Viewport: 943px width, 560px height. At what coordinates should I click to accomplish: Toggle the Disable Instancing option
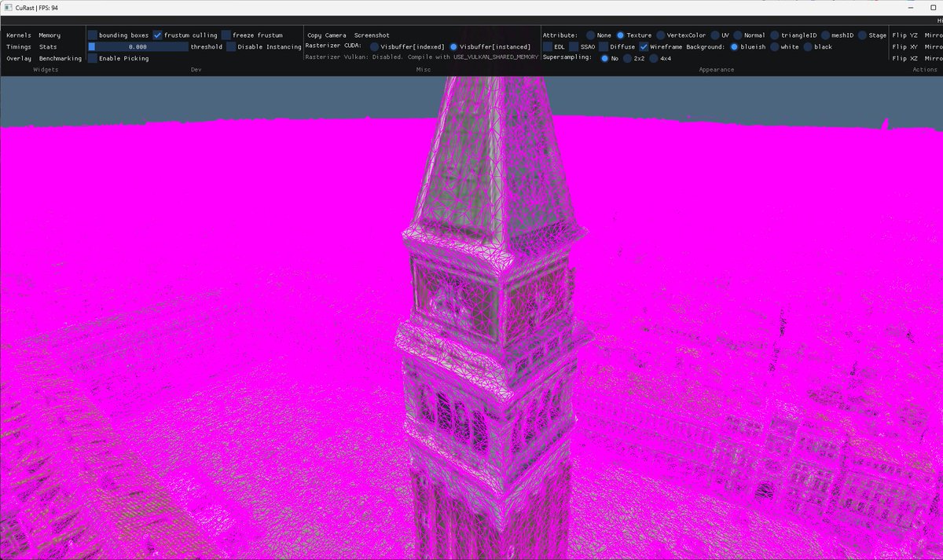pyautogui.click(x=231, y=46)
